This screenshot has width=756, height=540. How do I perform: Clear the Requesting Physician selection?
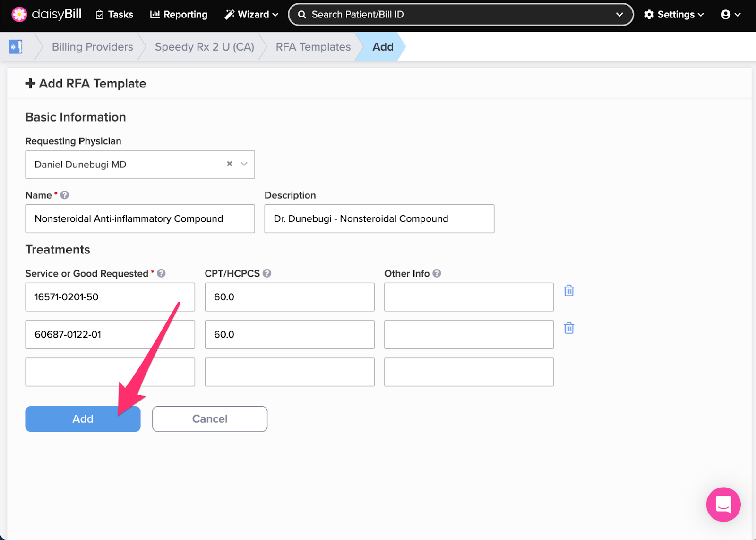click(x=230, y=164)
